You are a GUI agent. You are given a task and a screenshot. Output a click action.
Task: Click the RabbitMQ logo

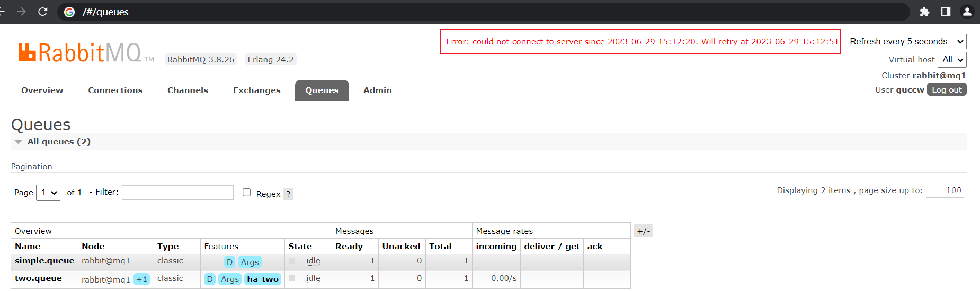coord(80,53)
